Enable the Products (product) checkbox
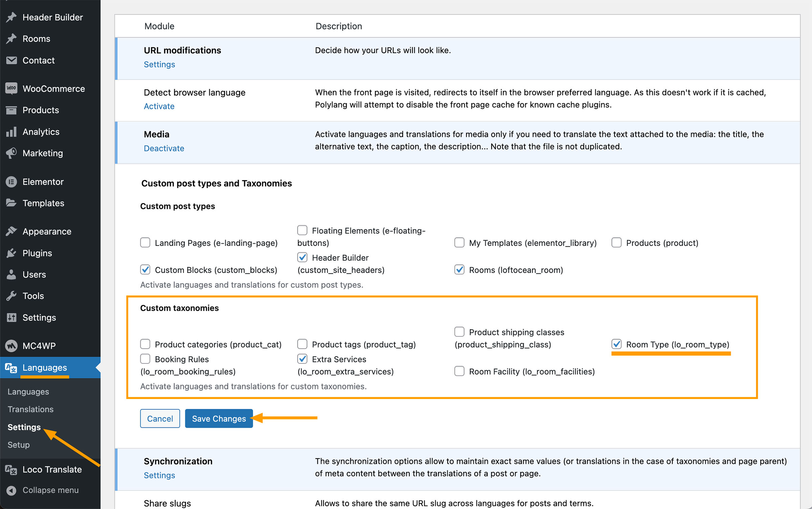This screenshot has height=509, width=812. point(616,243)
